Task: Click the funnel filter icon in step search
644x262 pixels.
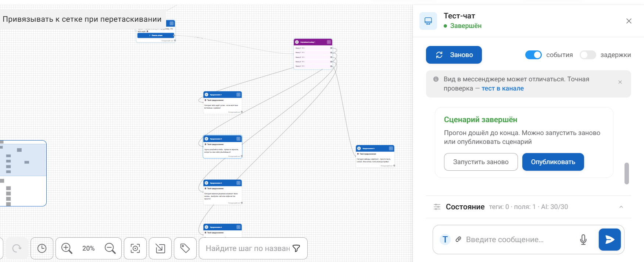Action: coord(296,249)
